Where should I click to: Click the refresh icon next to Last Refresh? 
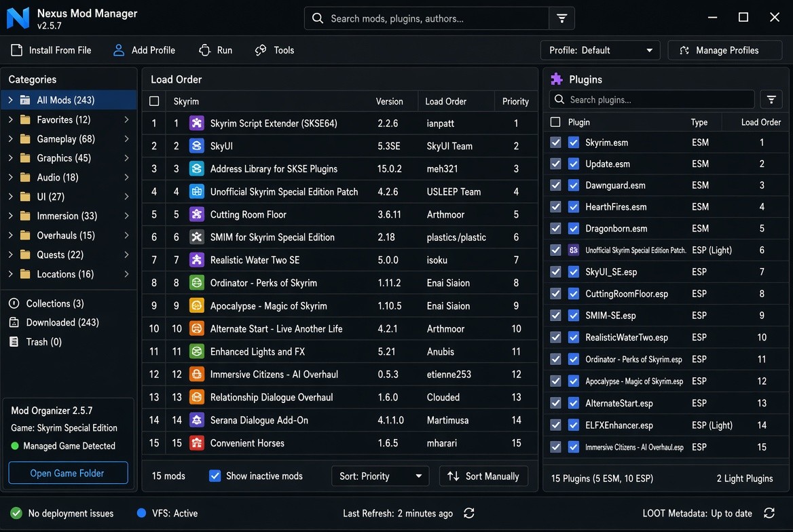469,513
